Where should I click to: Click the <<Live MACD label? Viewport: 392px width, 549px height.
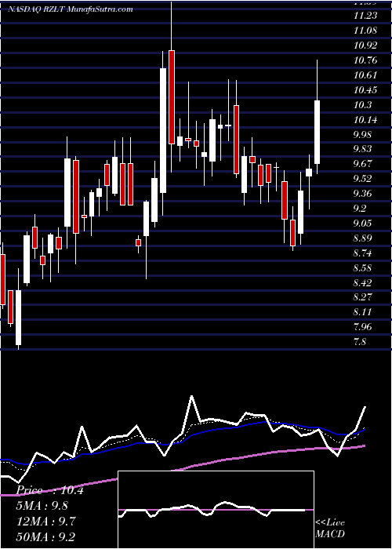click(330, 529)
